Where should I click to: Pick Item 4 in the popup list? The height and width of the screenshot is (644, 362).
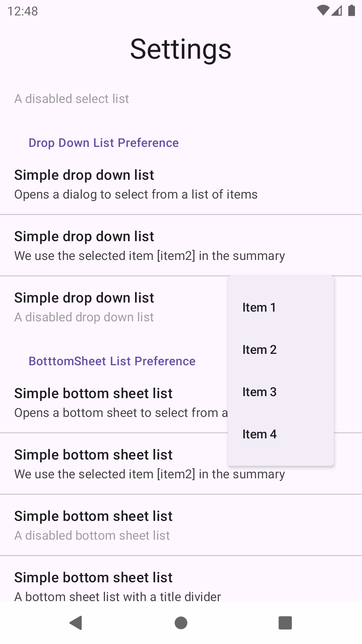tap(281, 434)
